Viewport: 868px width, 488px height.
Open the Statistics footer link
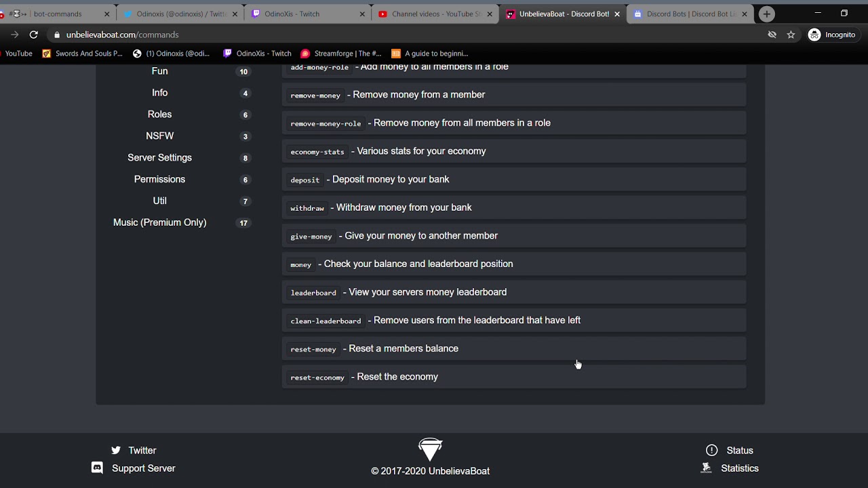(x=740, y=468)
